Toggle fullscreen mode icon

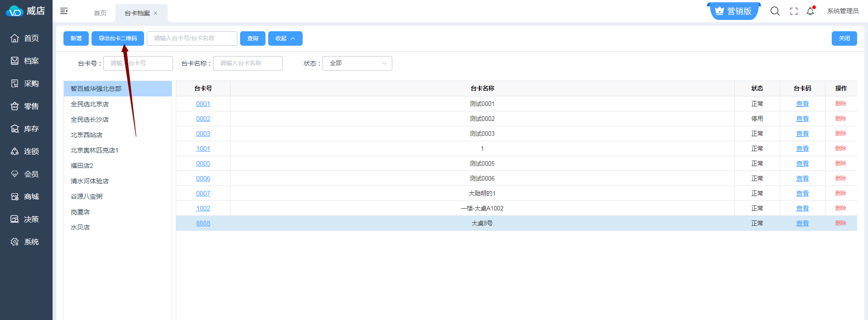pyautogui.click(x=794, y=11)
